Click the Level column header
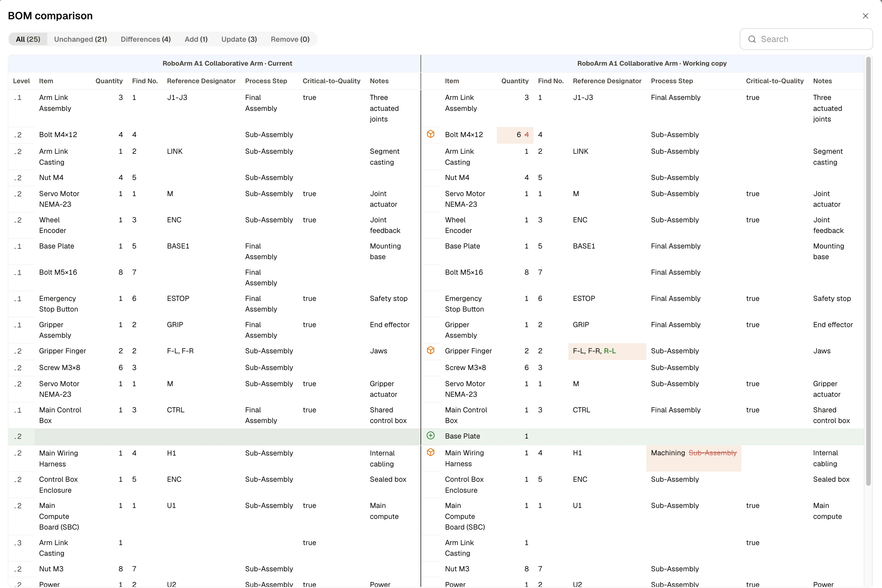This screenshot has width=882, height=588. click(21, 81)
